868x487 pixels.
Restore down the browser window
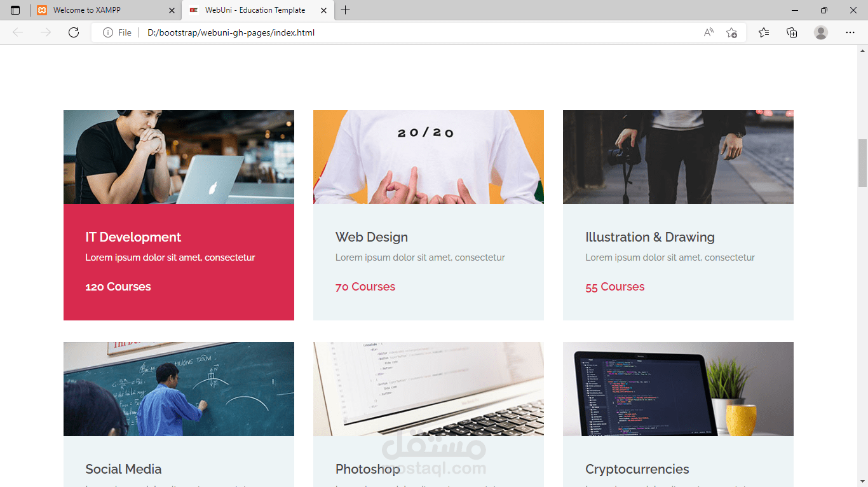click(x=824, y=10)
